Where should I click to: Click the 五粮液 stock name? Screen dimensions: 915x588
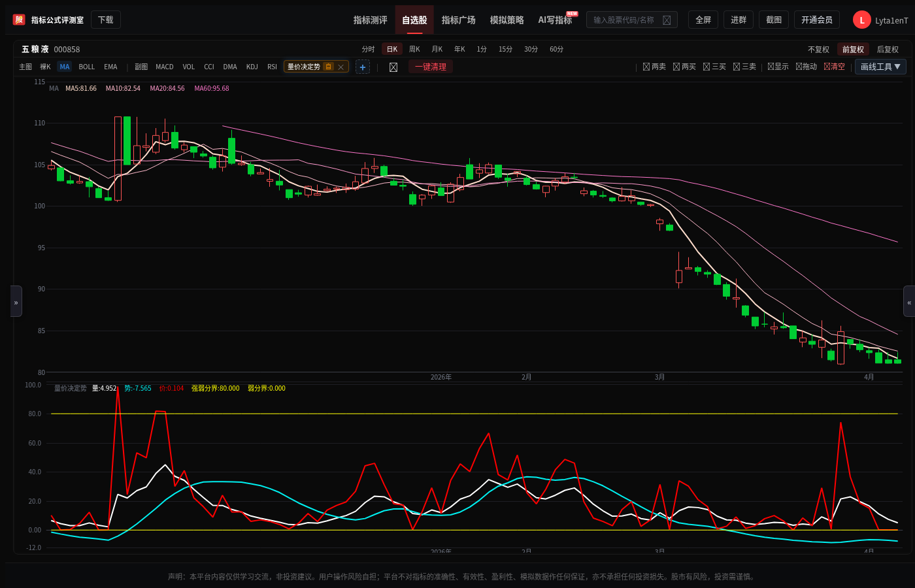pos(35,50)
